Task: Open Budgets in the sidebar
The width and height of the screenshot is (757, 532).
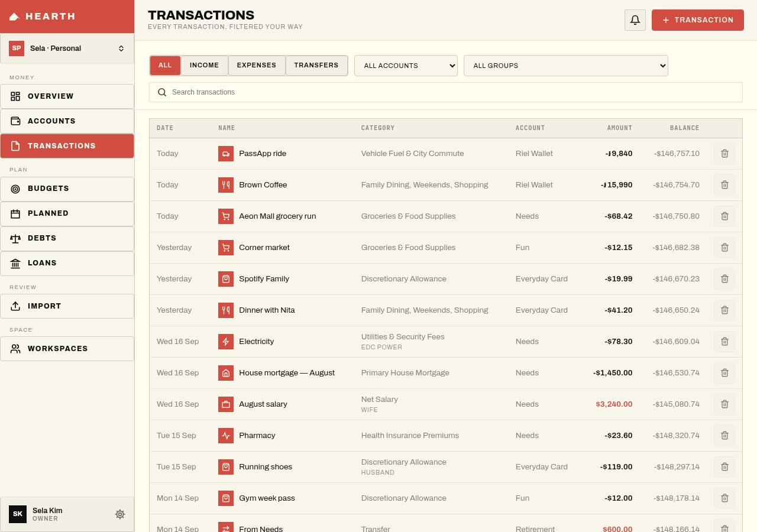Action: tap(67, 189)
